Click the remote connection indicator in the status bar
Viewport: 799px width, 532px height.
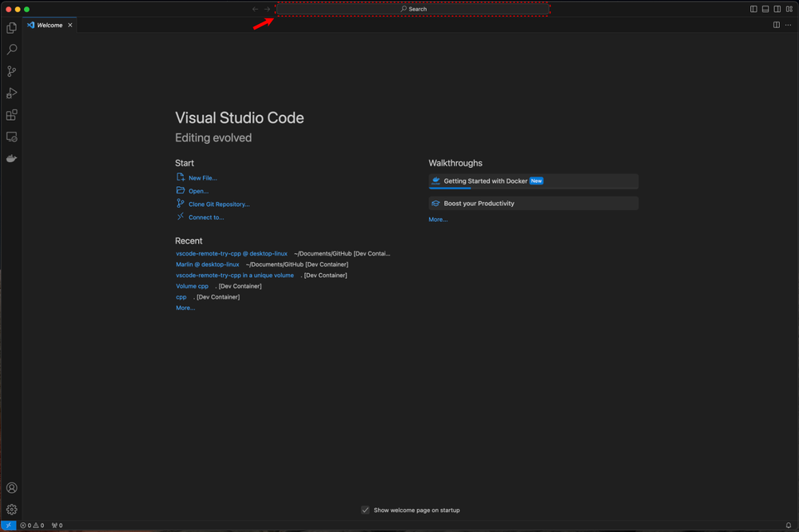9,525
